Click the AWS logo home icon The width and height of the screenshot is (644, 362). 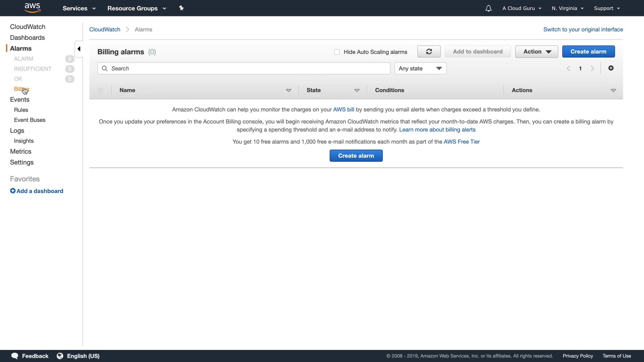[33, 8]
